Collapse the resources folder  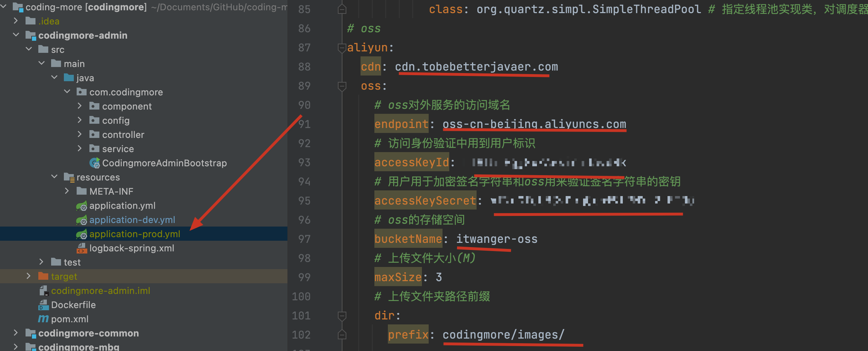click(54, 177)
